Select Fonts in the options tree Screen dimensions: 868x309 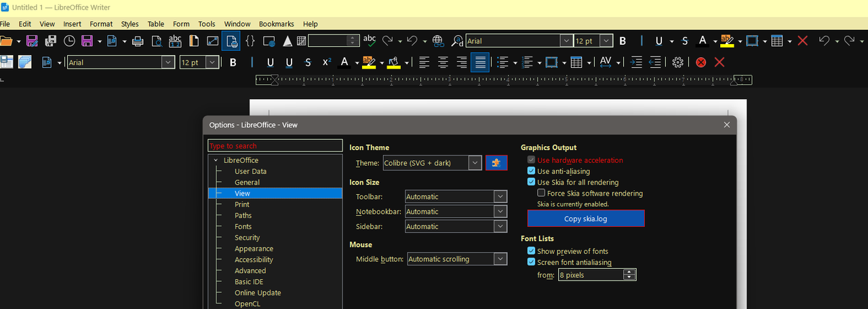[x=243, y=226]
